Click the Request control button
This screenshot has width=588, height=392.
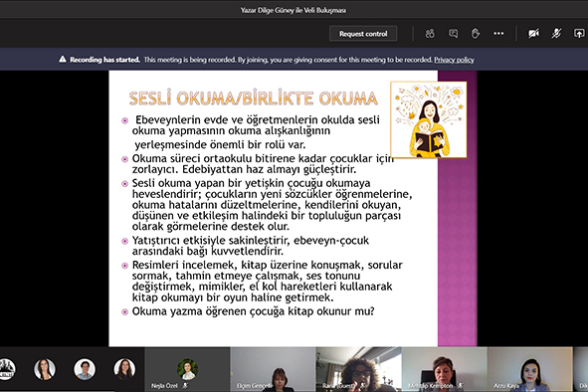point(363,34)
